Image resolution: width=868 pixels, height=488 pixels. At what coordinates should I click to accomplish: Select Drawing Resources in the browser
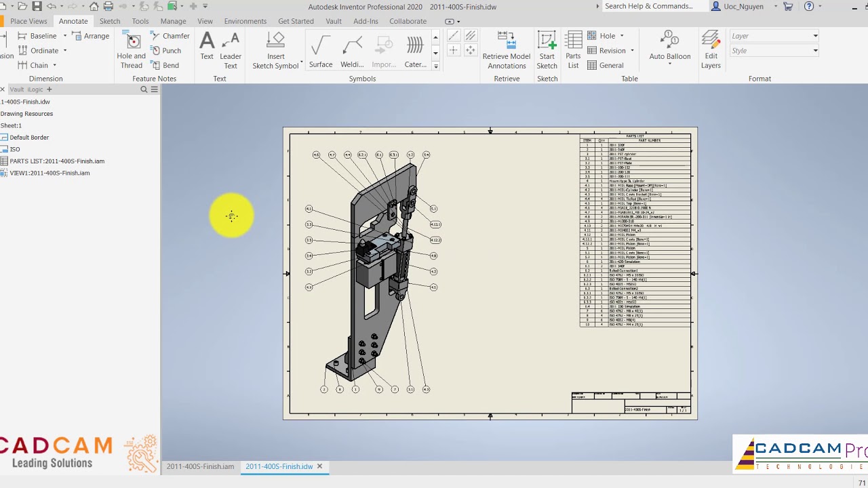(26, 114)
